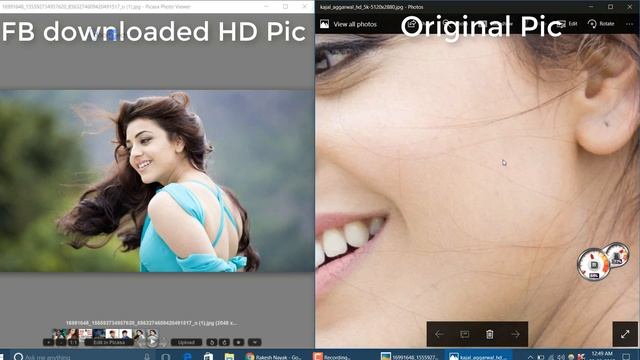This screenshot has height=360, width=640.
Task: Open Action Center notification icon
Action: 627,357
